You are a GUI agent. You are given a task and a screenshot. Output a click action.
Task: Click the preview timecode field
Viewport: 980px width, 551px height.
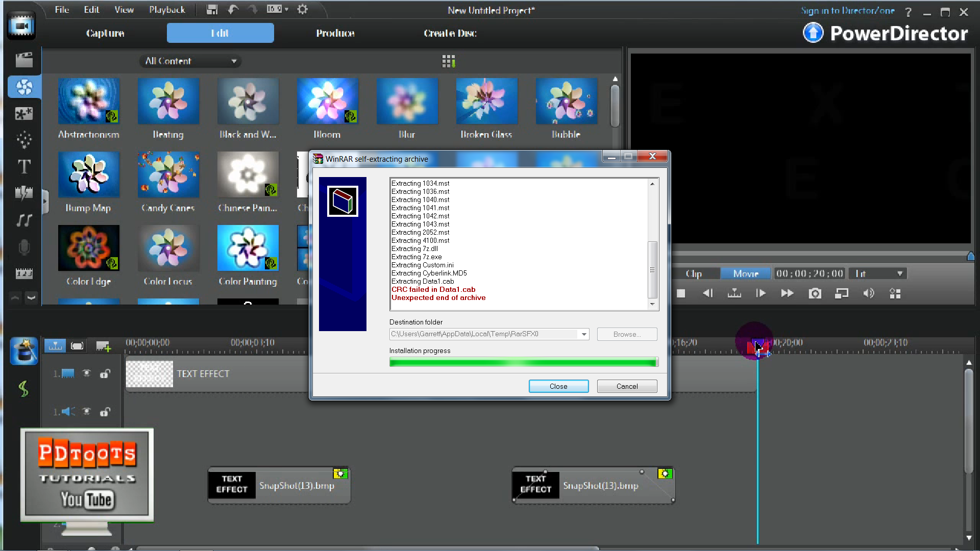pos(810,273)
